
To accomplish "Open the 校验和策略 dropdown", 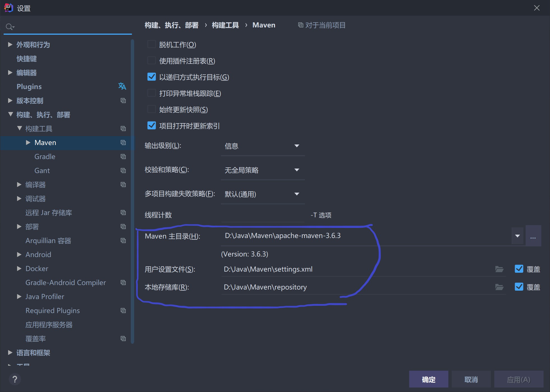I will tap(263, 170).
